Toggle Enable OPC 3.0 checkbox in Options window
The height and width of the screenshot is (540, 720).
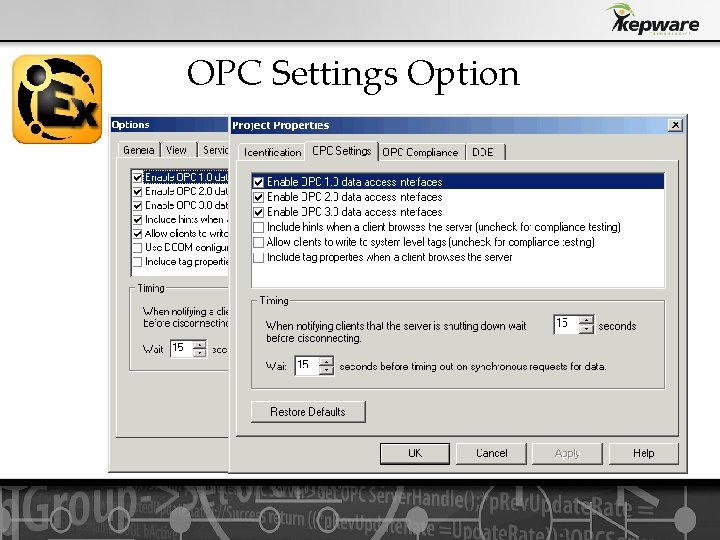[x=137, y=205]
